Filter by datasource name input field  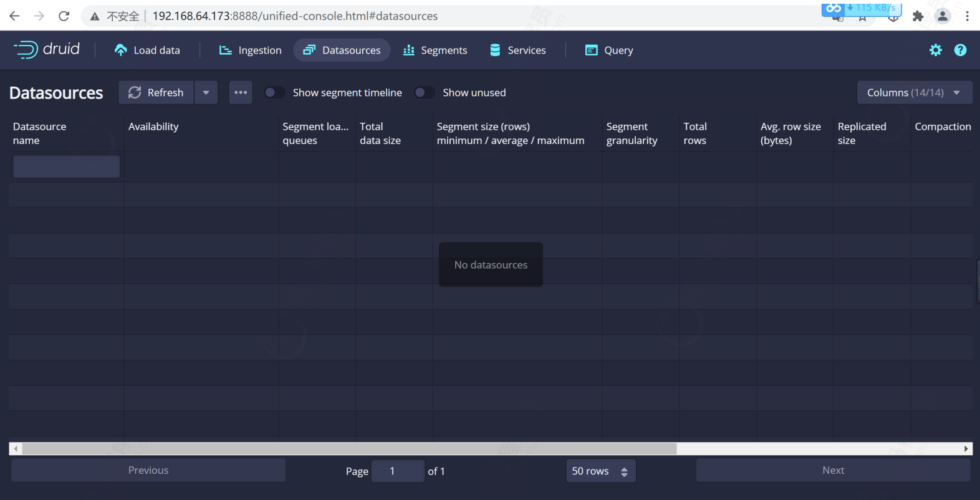click(67, 166)
